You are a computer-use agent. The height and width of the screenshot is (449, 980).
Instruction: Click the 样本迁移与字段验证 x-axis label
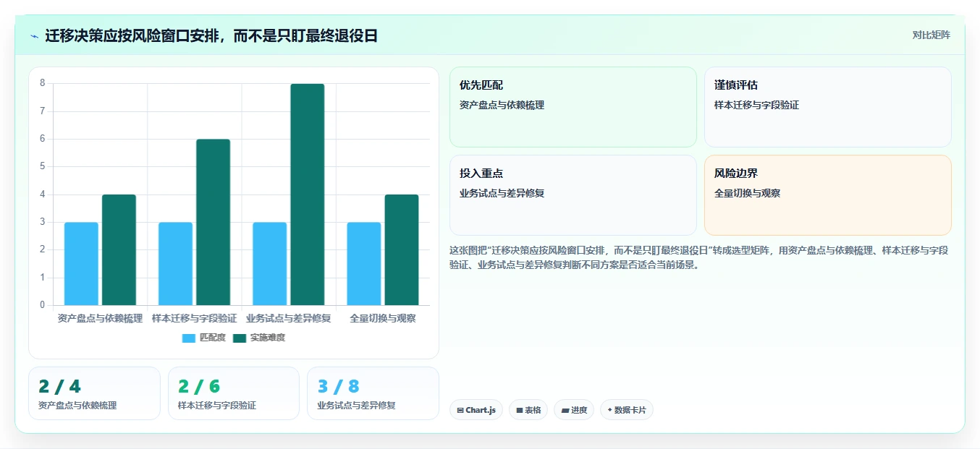[x=194, y=318]
